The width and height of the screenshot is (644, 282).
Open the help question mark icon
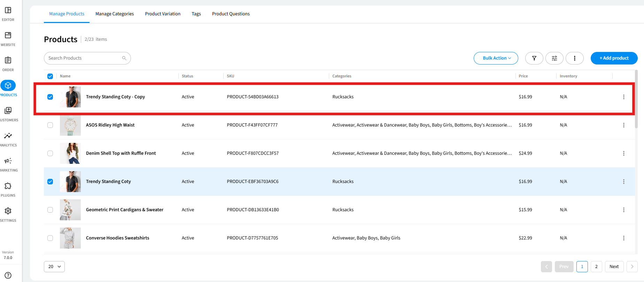(x=8, y=275)
